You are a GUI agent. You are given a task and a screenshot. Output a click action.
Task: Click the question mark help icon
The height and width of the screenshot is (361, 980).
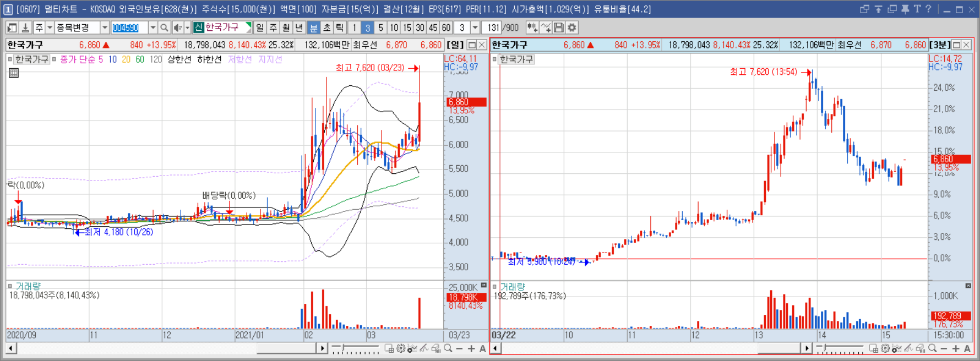coord(928,9)
